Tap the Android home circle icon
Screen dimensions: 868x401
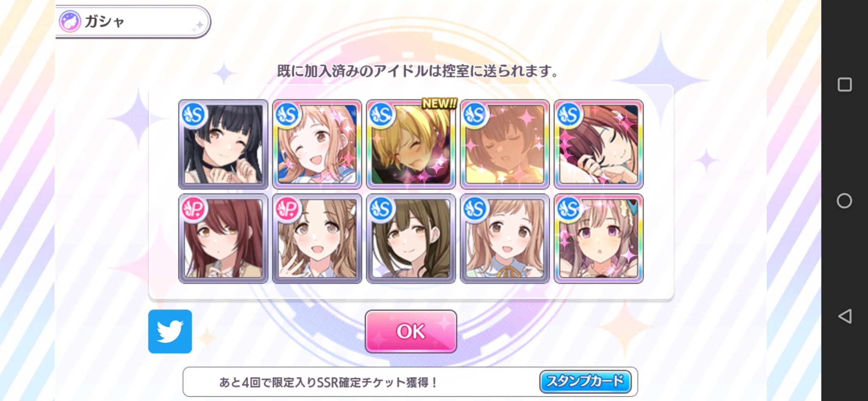(x=844, y=201)
